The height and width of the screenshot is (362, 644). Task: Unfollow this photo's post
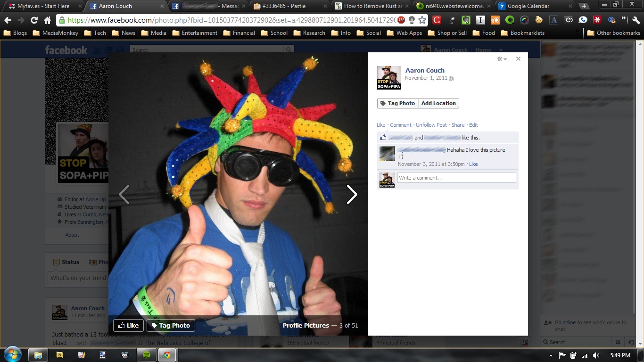point(431,124)
